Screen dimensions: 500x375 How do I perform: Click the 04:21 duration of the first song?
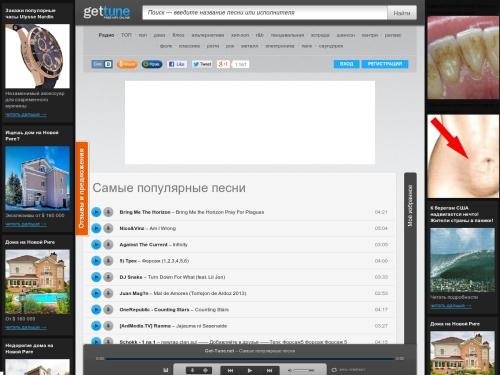[381, 212]
